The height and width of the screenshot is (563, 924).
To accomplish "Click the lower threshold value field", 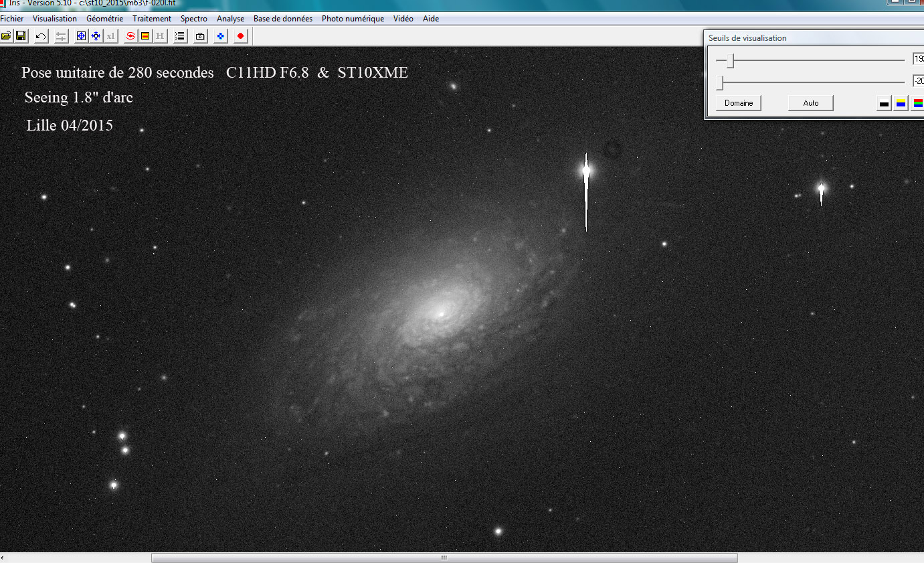I will click(919, 81).
